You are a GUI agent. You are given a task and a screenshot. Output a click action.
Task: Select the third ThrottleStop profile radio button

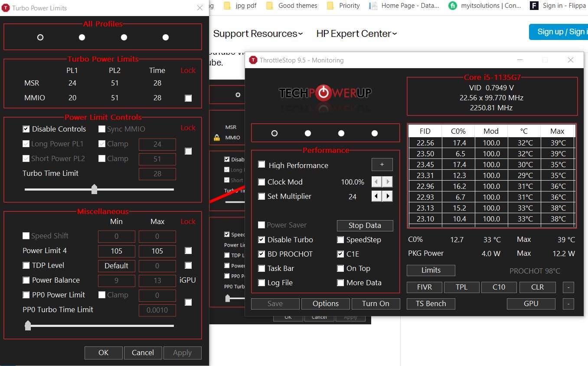click(341, 133)
